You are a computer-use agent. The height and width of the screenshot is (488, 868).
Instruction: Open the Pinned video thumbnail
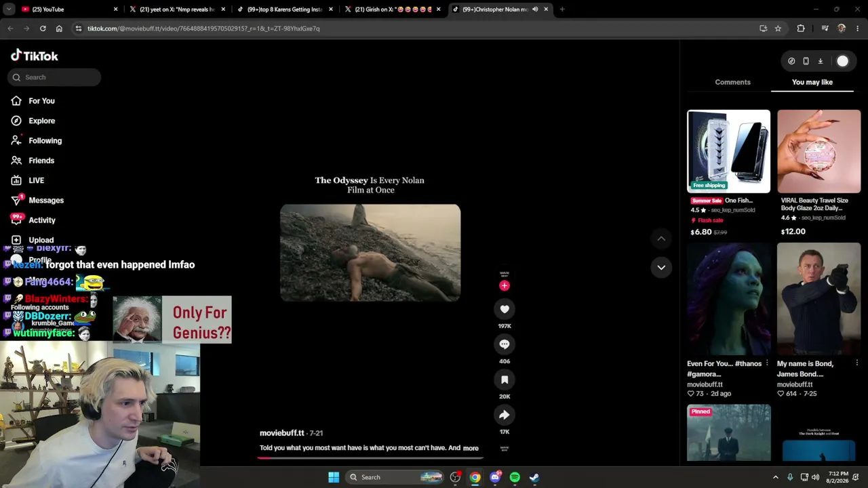click(729, 432)
